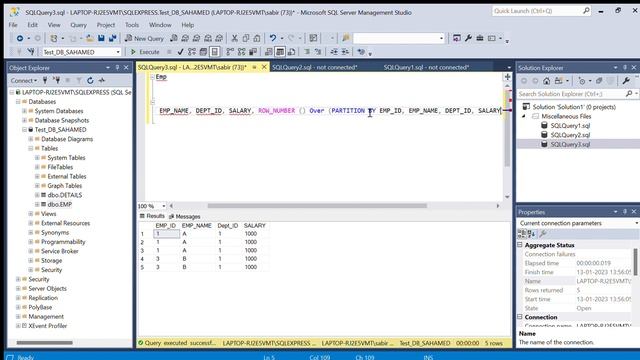Expand the Server Objects node
Viewport: 640px width, 360px height.
18,289
